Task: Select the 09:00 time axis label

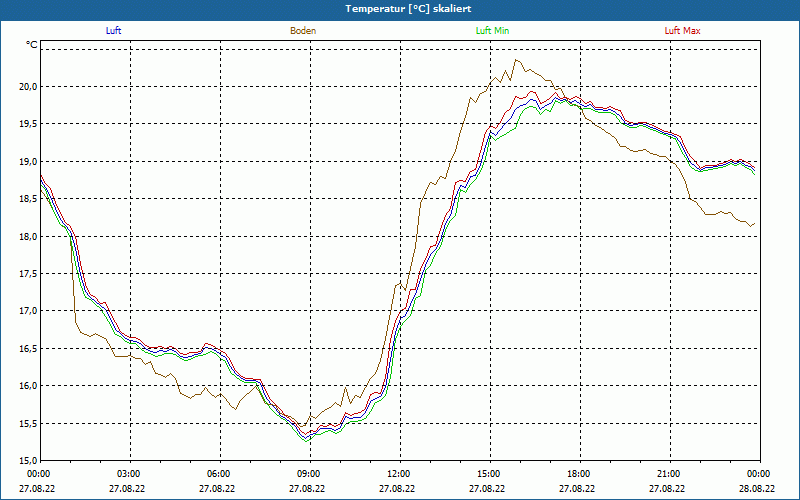Action: [309, 474]
